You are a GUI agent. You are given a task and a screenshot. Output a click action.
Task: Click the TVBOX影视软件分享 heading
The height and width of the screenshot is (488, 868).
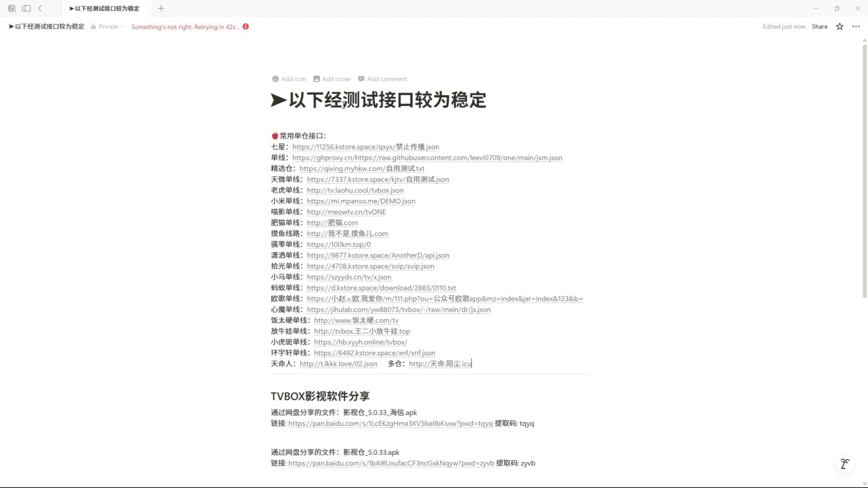point(320,396)
